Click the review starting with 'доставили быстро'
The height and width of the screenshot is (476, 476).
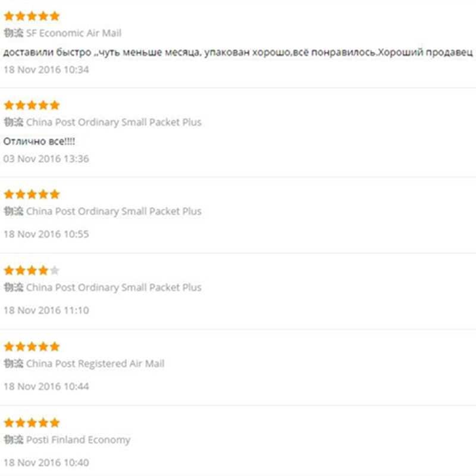tap(238, 52)
